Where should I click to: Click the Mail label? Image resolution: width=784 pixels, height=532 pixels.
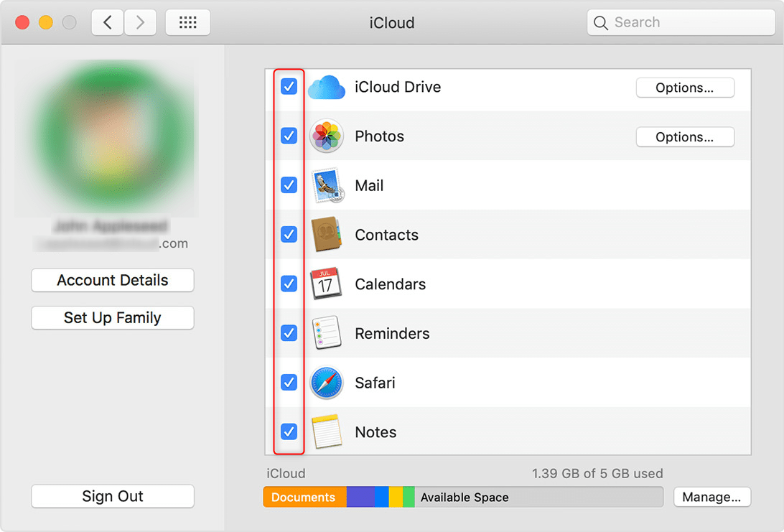pos(369,185)
